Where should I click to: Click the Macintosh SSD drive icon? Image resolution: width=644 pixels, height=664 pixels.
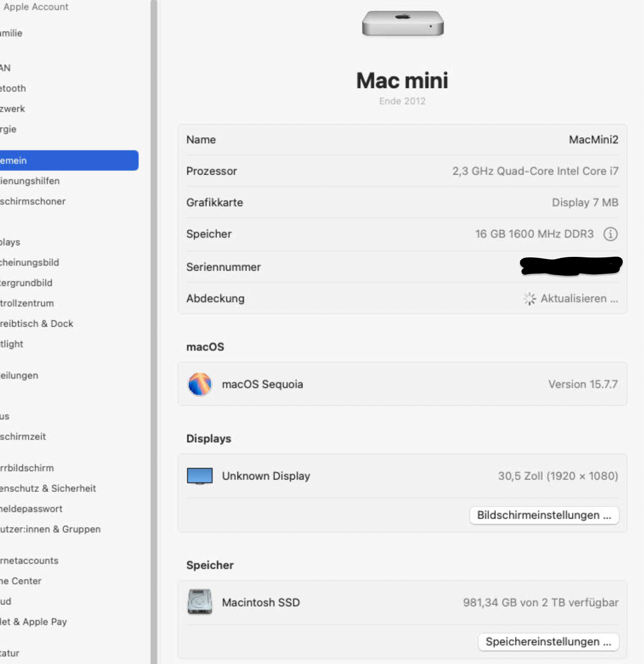200,602
